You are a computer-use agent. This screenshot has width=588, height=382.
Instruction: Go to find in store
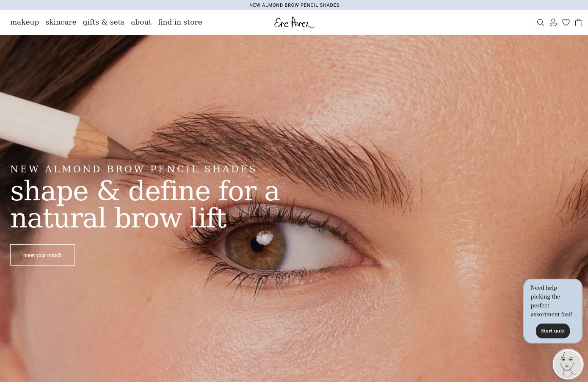click(180, 22)
